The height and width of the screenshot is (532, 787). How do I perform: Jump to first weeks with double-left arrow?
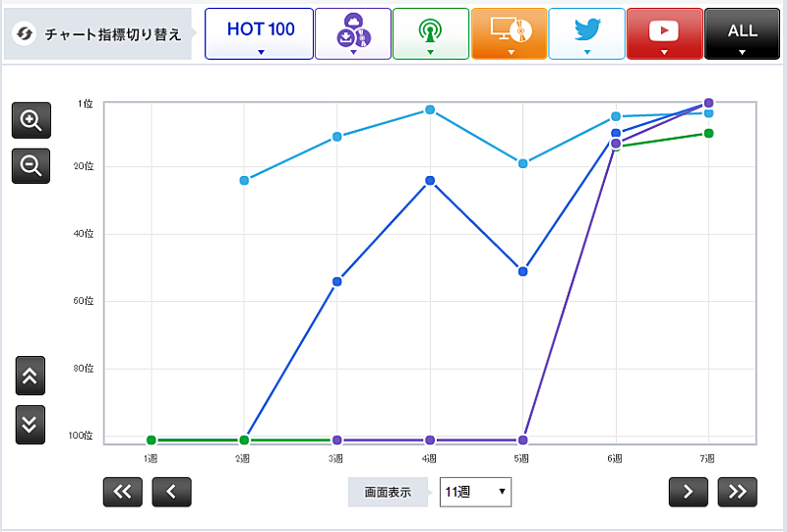click(x=123, y=492)
